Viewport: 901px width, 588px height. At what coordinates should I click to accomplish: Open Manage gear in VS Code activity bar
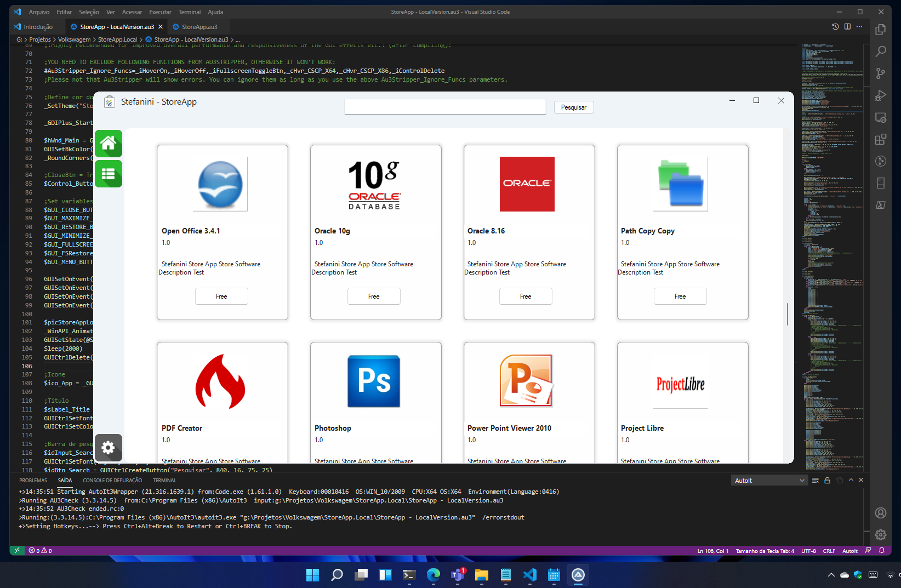(x=881, y=535)
